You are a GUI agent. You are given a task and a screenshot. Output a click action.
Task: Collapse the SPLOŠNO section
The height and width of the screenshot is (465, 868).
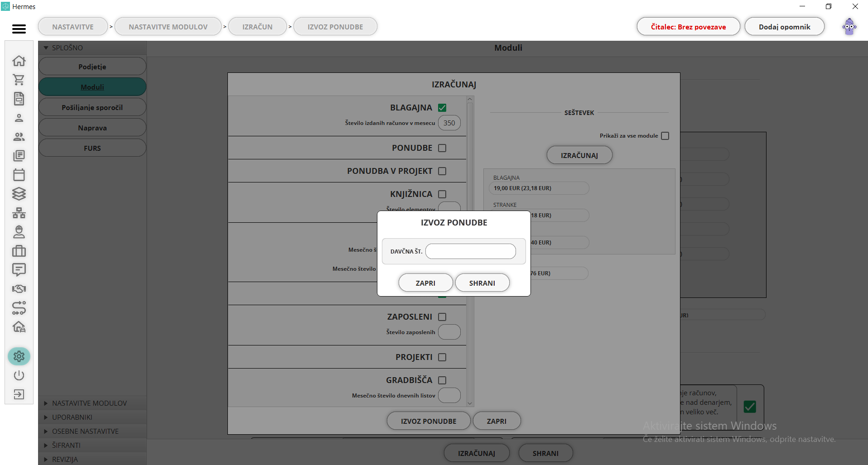point(92,48)
